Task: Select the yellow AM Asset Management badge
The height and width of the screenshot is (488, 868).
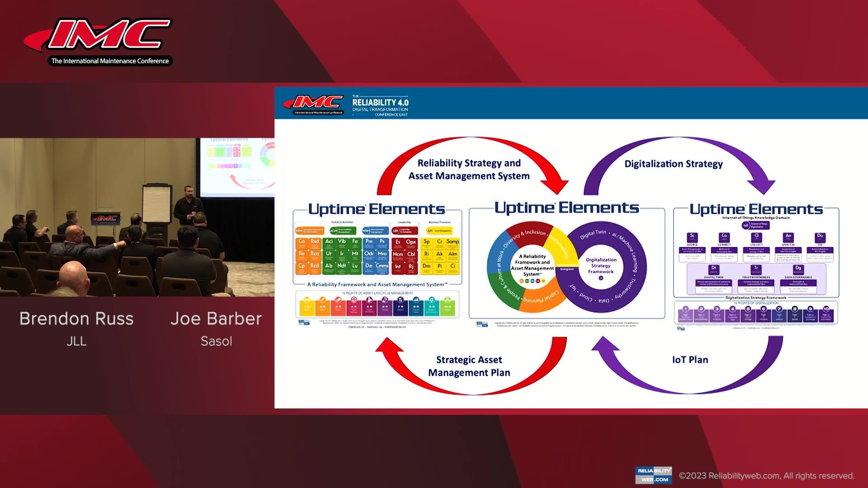Action: [439, 230]
